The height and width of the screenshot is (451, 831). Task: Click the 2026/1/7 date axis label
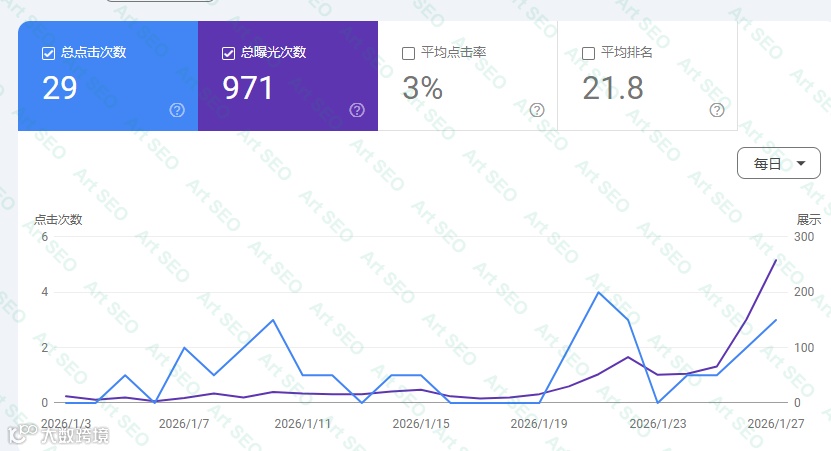[x=184, y=423]
